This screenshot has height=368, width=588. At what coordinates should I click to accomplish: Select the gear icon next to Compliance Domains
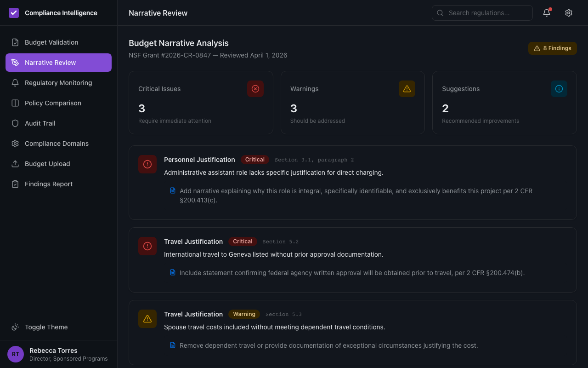pos(15,143)
